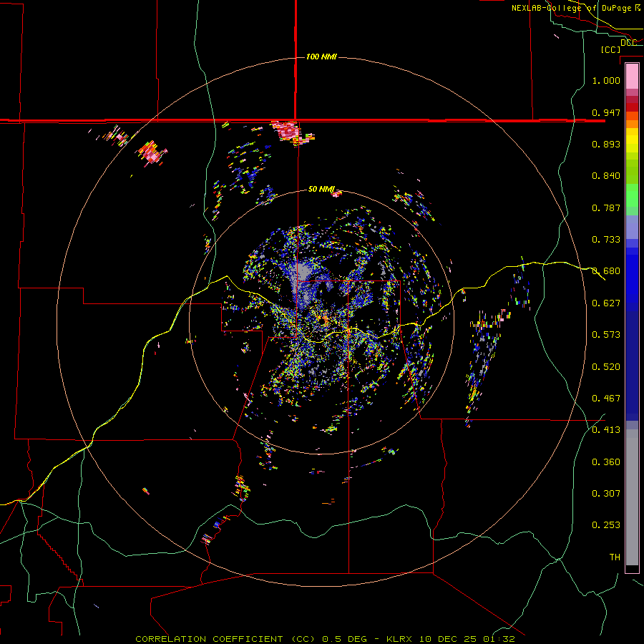Select the 0.840 scale value
The image size is (644, 644).
pyautogui.click(x=606, y=176)
